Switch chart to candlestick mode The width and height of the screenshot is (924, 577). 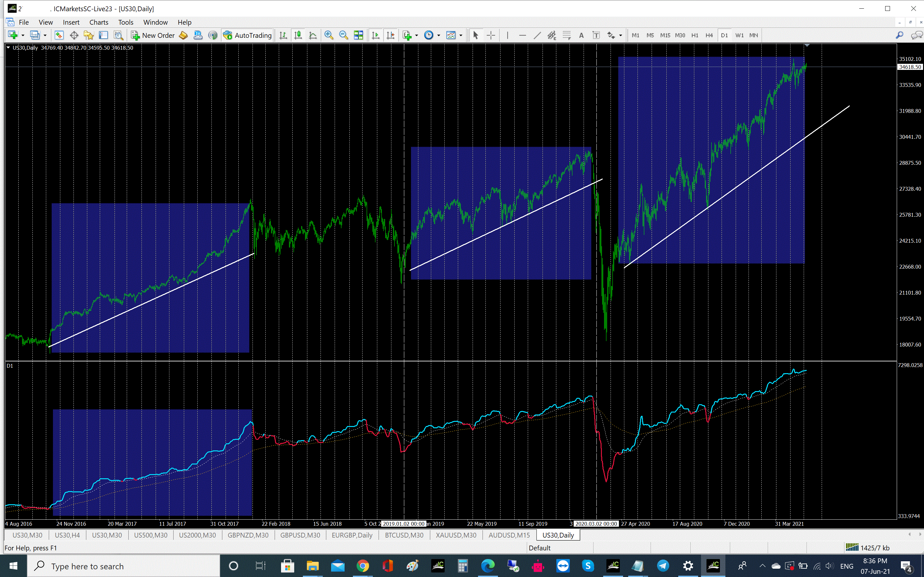pyautogui.click(x=298, y=35)
